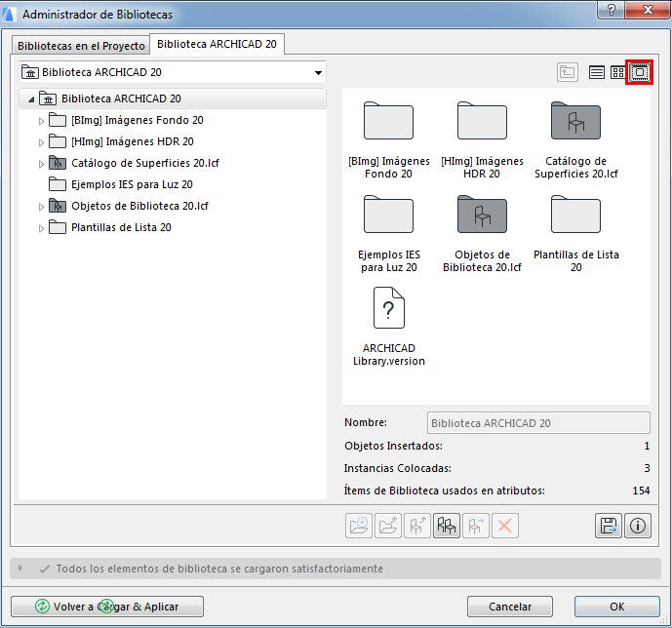This screenshot has width=672, height=628.
Task: Click the duplicate objects chair icon
Action: (x=446, y=526)
